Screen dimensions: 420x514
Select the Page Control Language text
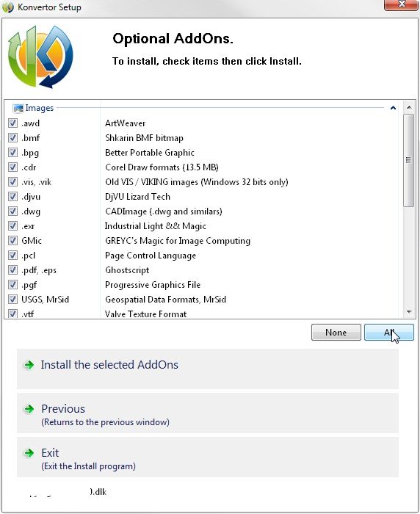coord(151,256)
